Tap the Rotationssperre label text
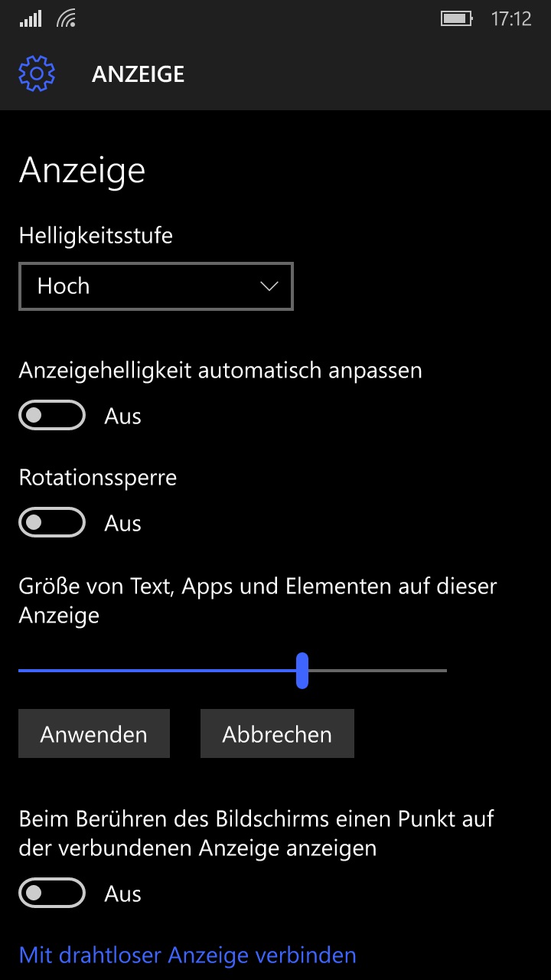Screen dimensions: 551x980 coord(98,478)
